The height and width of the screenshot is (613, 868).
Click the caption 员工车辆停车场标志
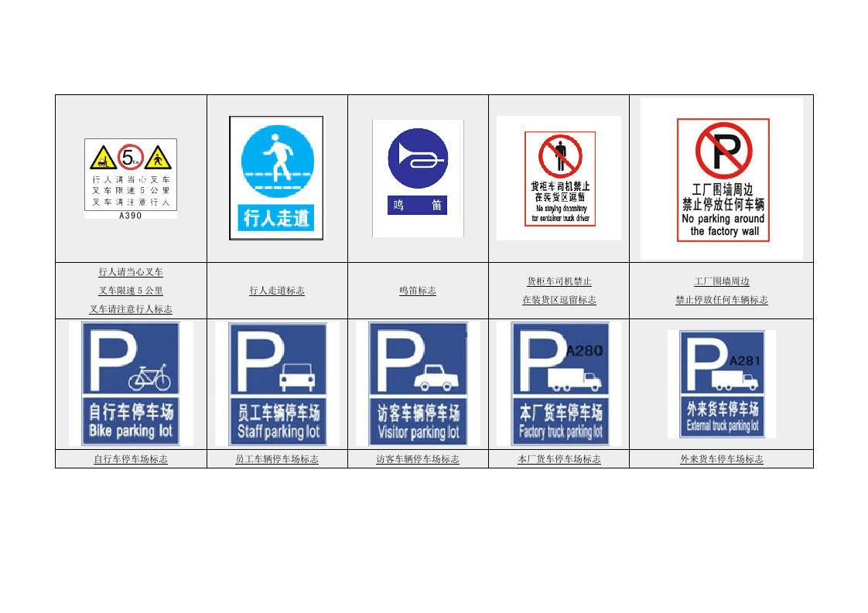click(x=277, y=459)
